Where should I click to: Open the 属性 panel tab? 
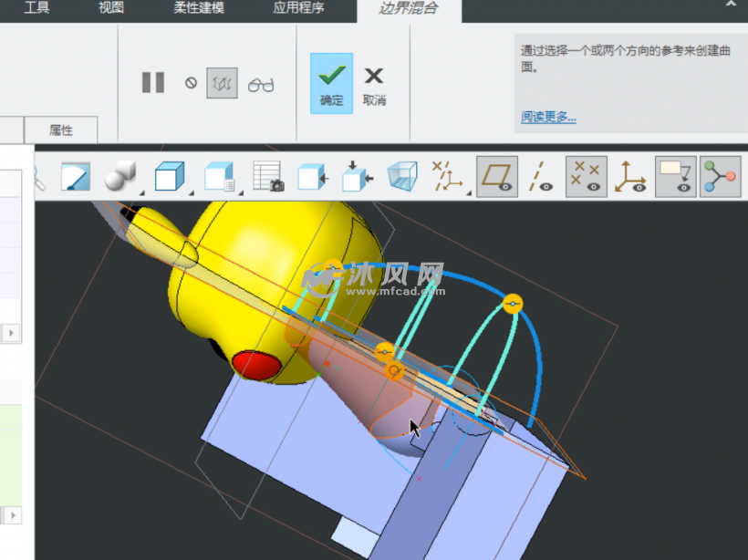(61, 130)
